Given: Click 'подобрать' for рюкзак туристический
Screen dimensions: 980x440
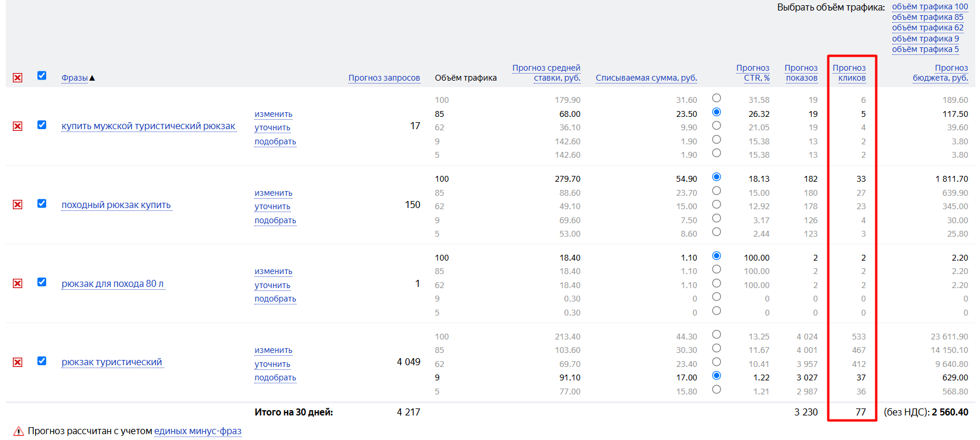Looking at the screenshot, I should pyautogui.click(x=275, y=377).
